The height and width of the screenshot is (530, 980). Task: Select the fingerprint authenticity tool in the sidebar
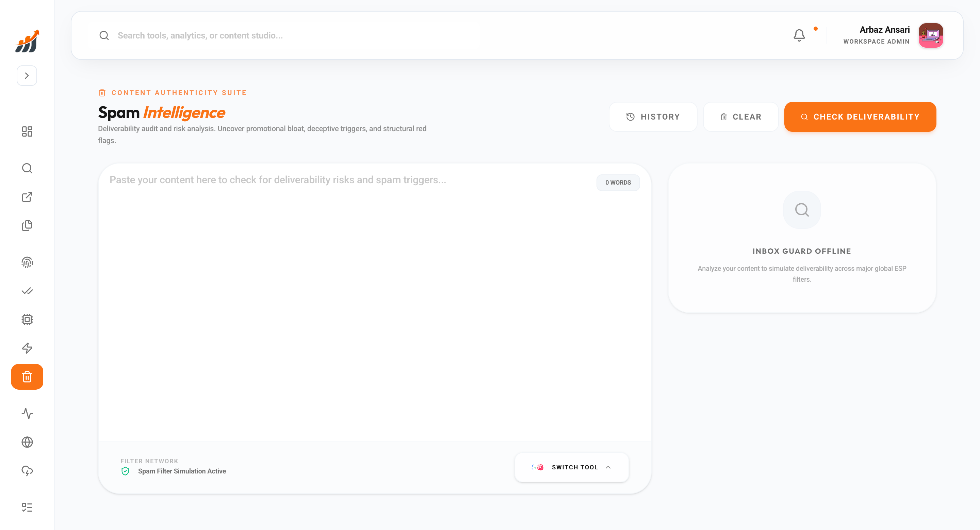[x=27, y=262]
